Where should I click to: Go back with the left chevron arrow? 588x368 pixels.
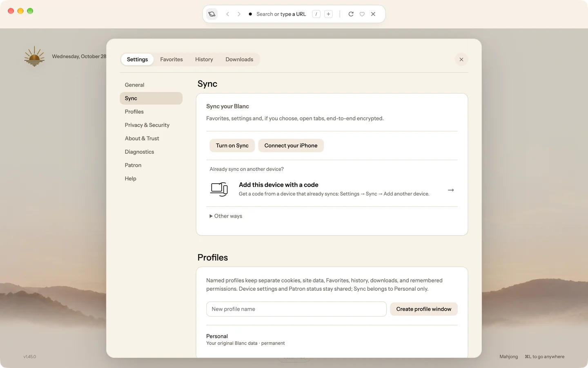click(227, 14)
